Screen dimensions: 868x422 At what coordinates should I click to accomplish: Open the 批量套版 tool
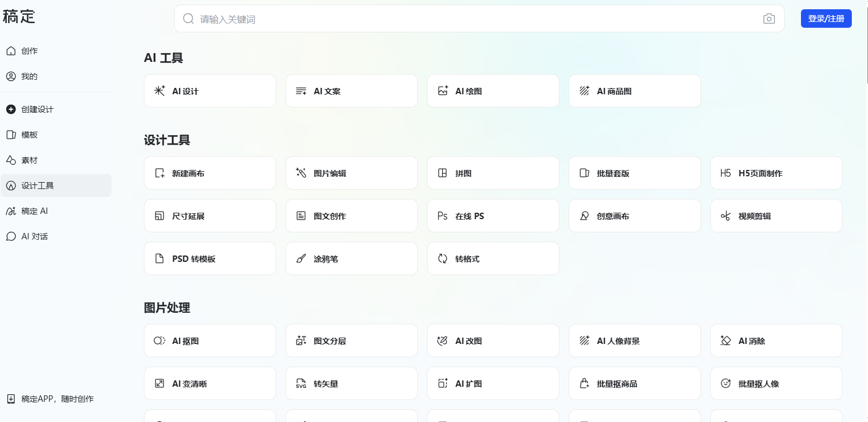tap(634, 173)
